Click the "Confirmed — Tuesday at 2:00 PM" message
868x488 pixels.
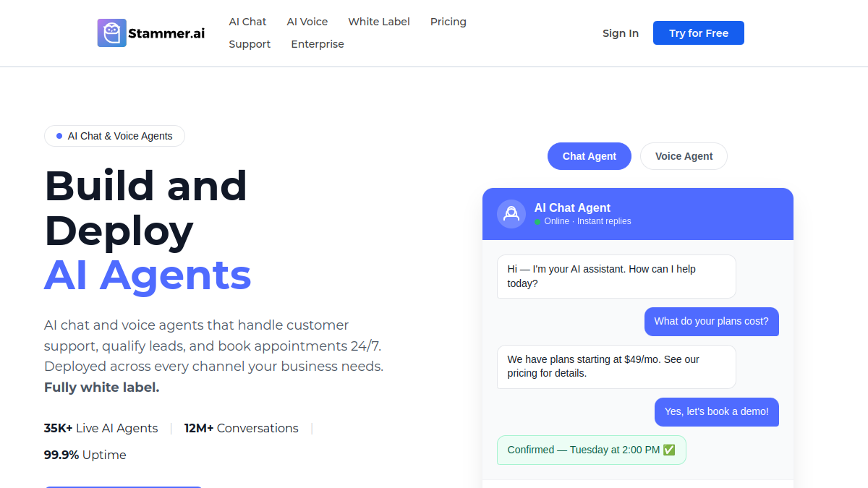(592, 450)
